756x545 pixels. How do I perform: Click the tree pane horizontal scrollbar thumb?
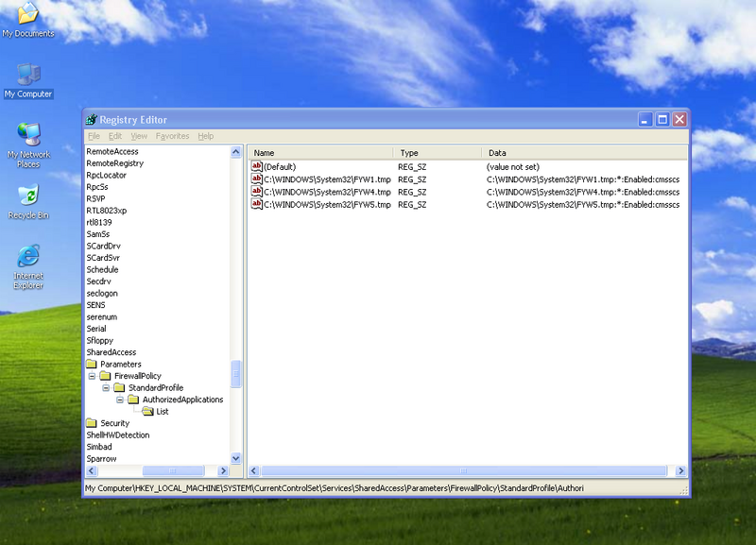(x=173, y=470)
